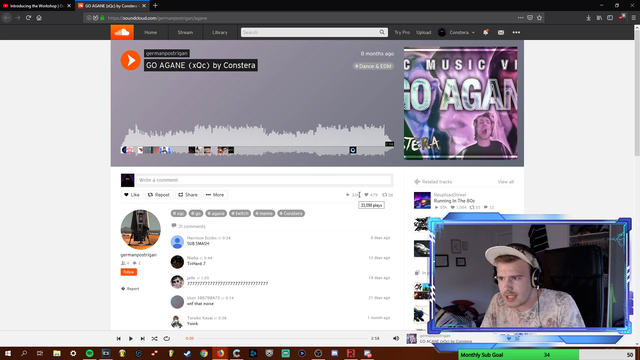The image size is (640, 360).
Task: Open the Windows Start menu
Action: point(7,353)
